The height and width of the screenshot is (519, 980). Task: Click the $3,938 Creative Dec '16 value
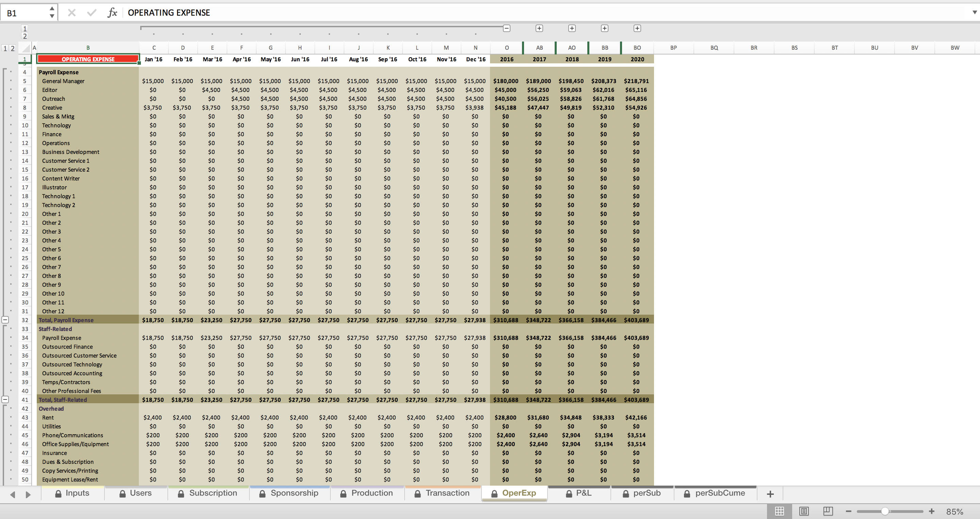(x=474, y=108)
